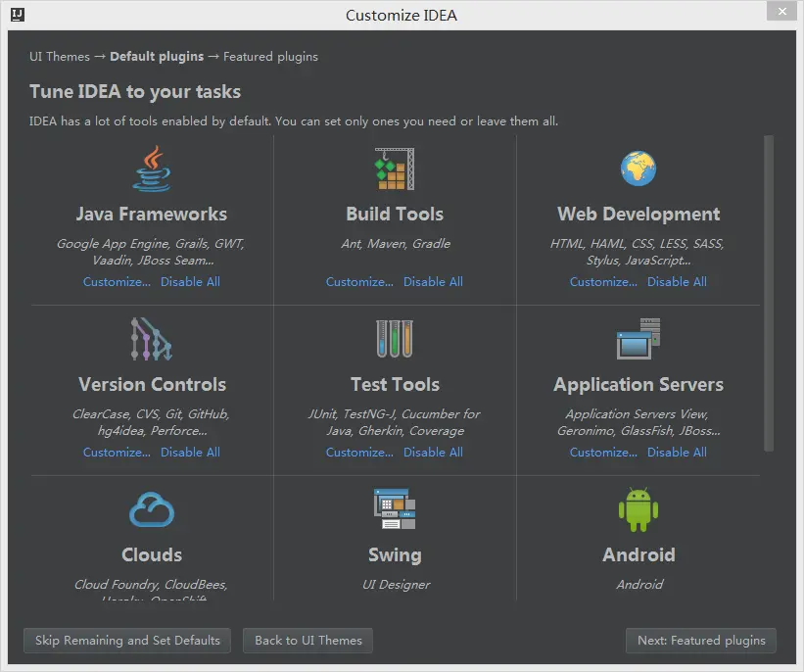804x672 pixels.
Task: Open Customize link for Version Controls
Action: pos(117,452)
